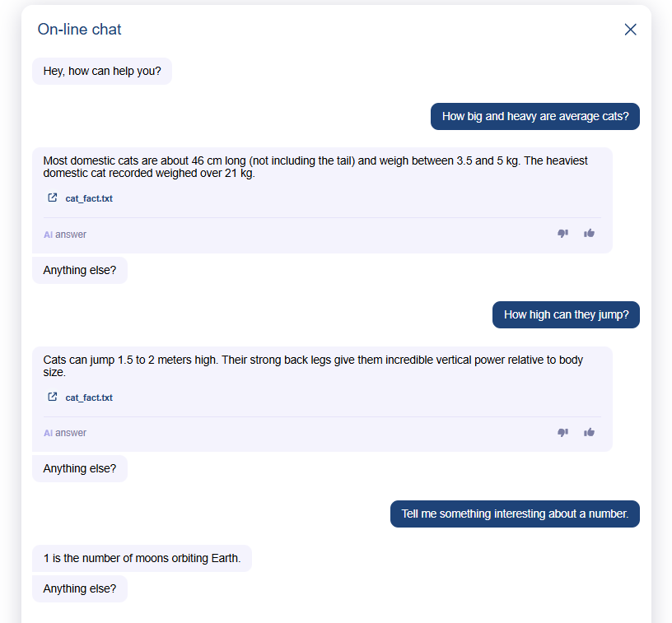Open cat_fact.txt source under the jumping answer
The width and height of the screenshot is (672, 623).
click(x=89, y=398)
